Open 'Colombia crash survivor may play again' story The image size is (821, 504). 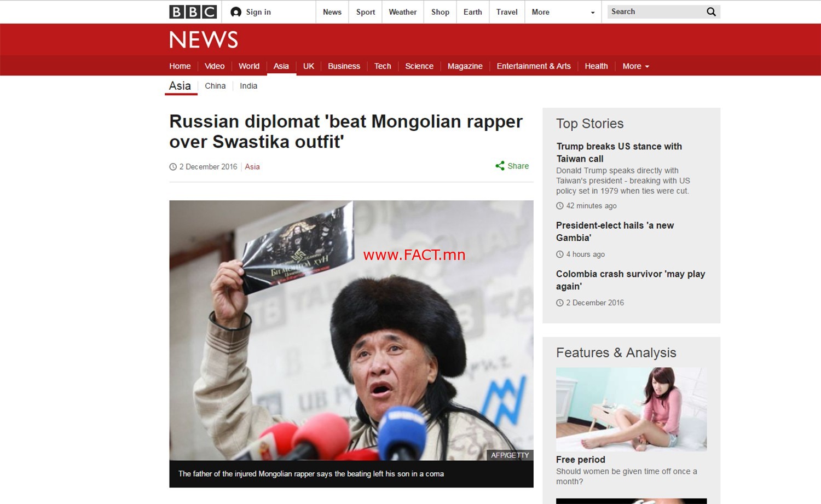(631, 280)
